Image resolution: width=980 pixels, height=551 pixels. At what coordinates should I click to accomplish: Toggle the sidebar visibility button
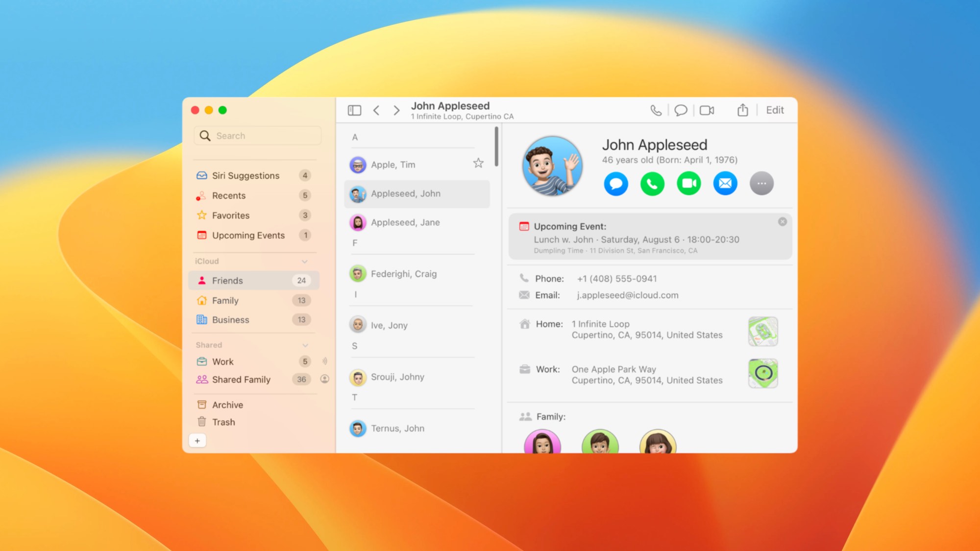point(354,110)
